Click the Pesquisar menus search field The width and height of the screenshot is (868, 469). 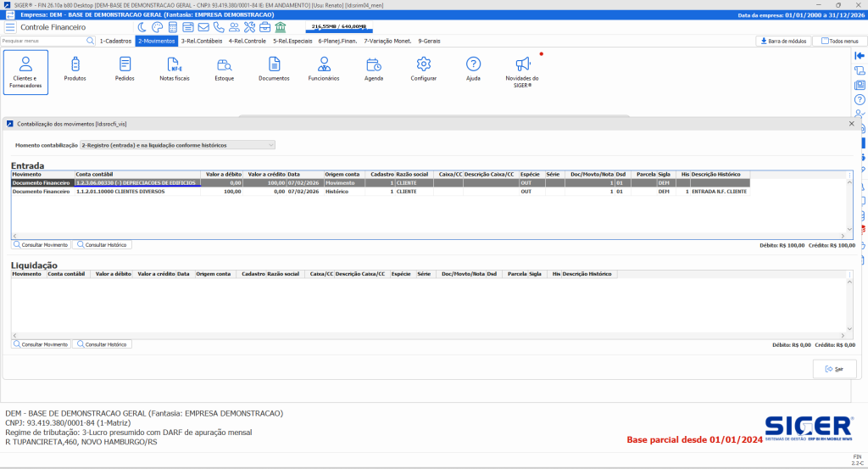[x=42, y=41]
